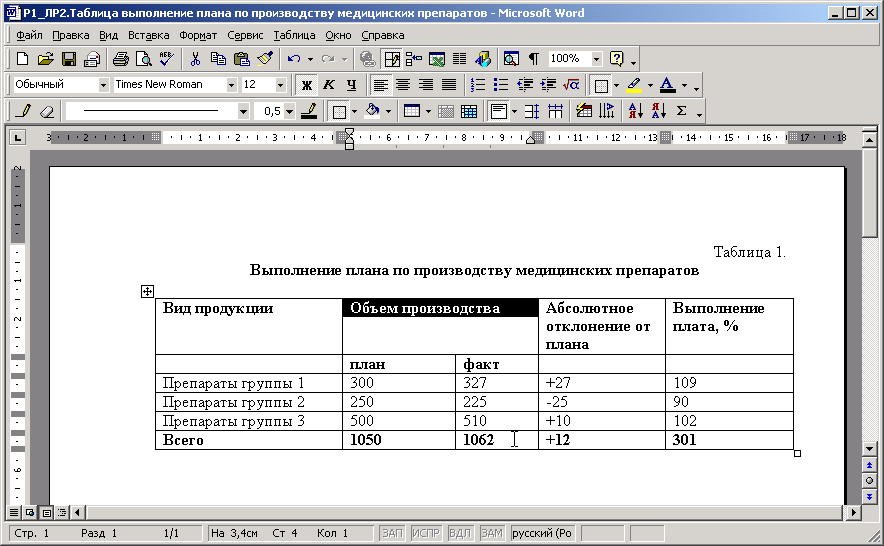Open the Office Assistant help icon
Screen dimensions: 884x546
coord(617,59)
